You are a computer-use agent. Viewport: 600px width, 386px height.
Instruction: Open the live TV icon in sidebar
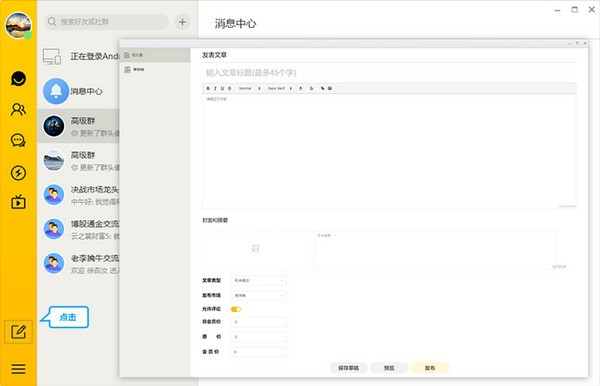pyautogui.click(x=18, y=202)
